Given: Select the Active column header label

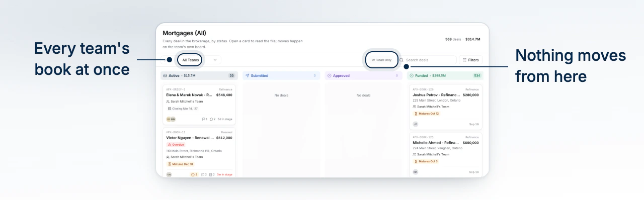Looking at the screenshot, I should 174,75.
